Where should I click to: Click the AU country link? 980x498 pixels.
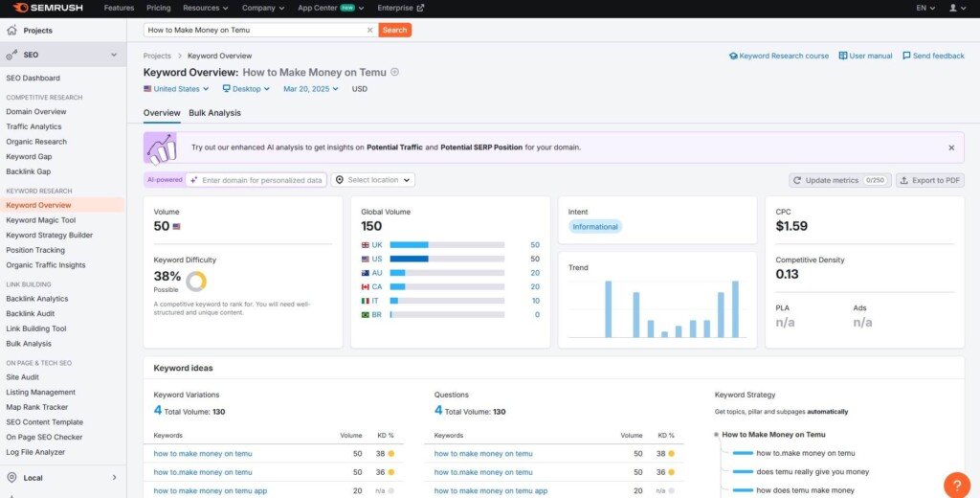click(x=377, y=273)
